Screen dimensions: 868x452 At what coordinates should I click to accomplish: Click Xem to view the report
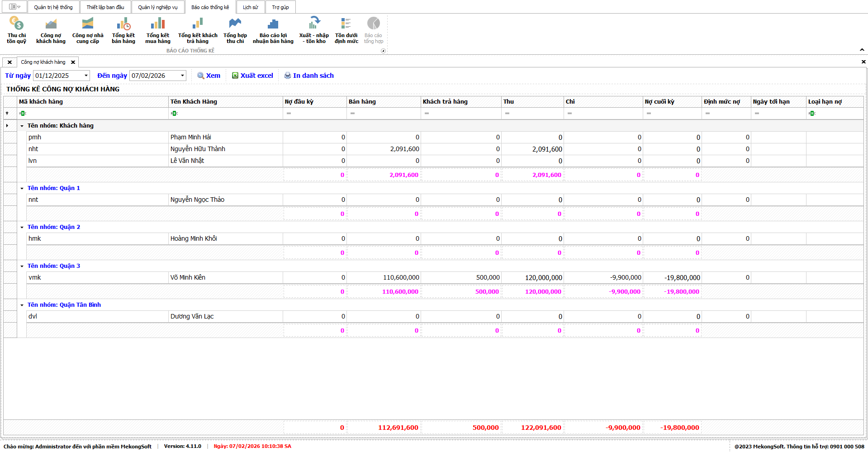click(x=209, y=76)
